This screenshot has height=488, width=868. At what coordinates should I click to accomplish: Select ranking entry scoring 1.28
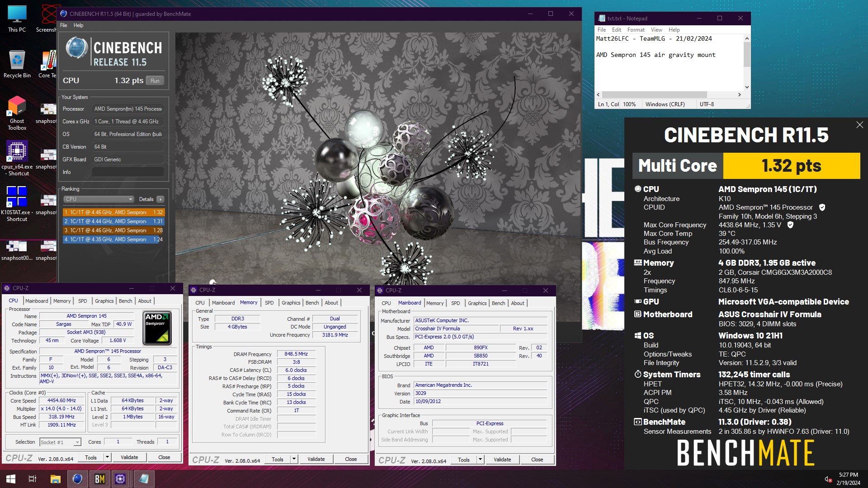tap(113, 230)
